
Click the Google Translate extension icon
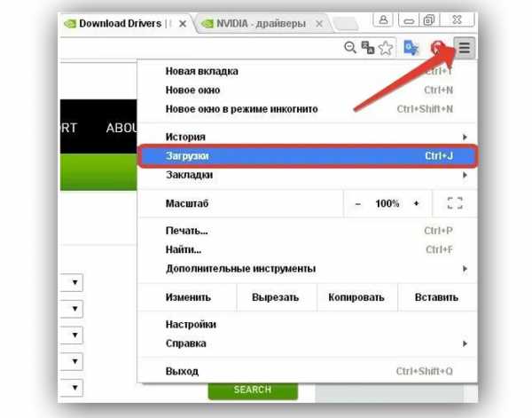point(411,49)
